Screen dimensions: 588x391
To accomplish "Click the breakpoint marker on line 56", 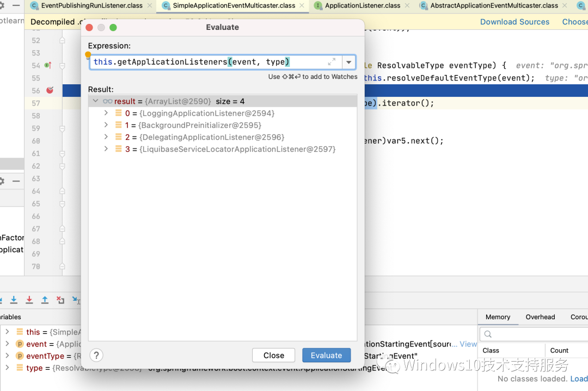I will 50,90.
